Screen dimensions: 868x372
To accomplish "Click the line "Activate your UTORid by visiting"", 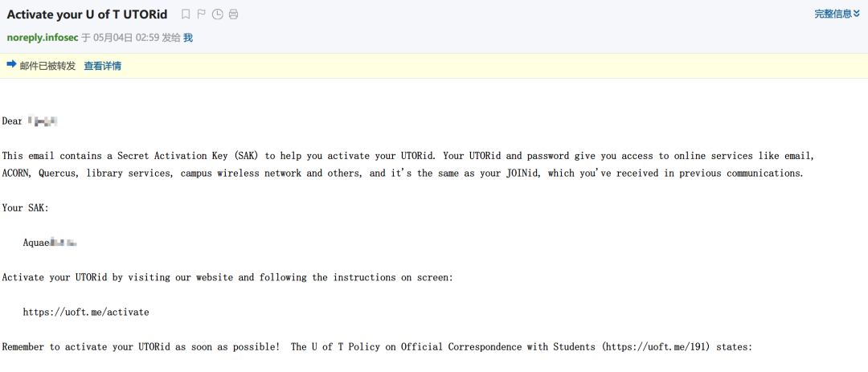I will point(227,277).
